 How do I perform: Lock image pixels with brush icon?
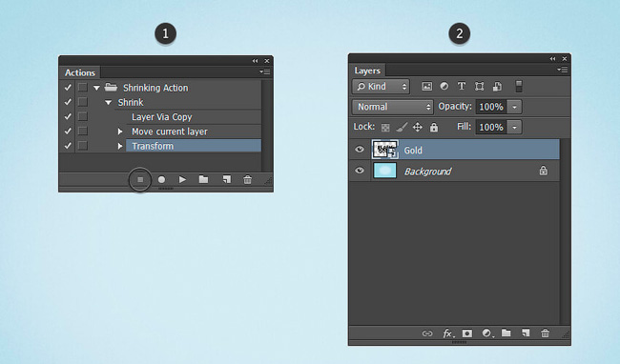pyautogui.click(x=402, y=127)
